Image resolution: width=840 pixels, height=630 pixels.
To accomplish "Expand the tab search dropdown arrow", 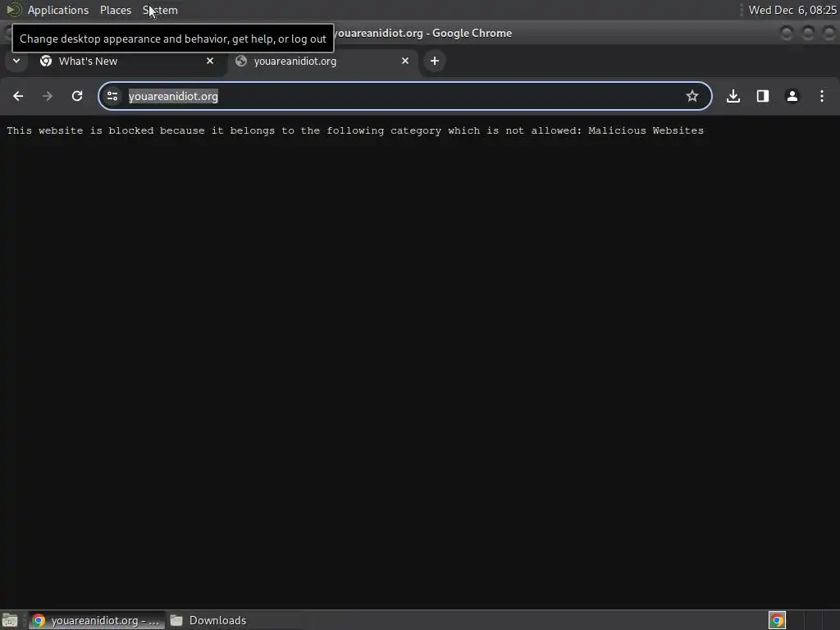I will (x=16, y=61).
